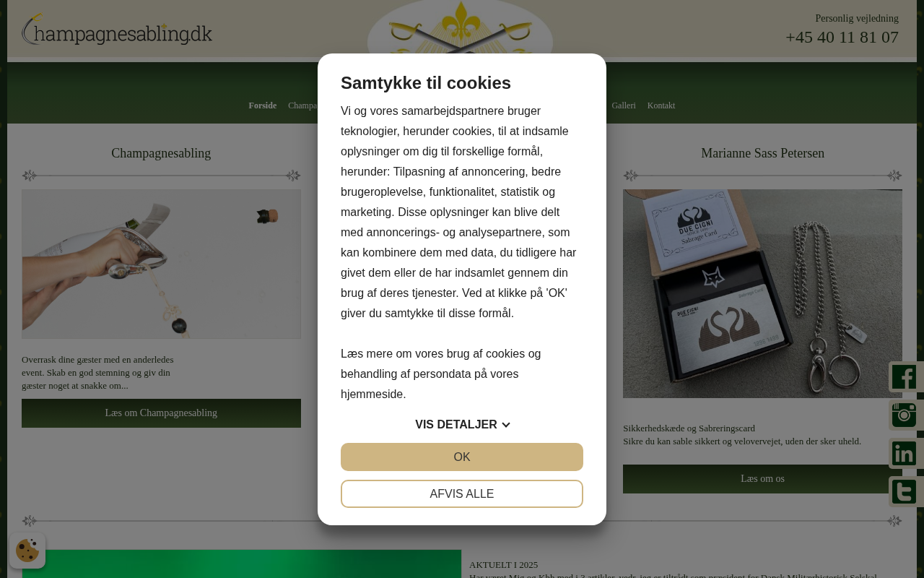Open the Sabrage Card product image
Screen dimensions: 924x578
762,293
